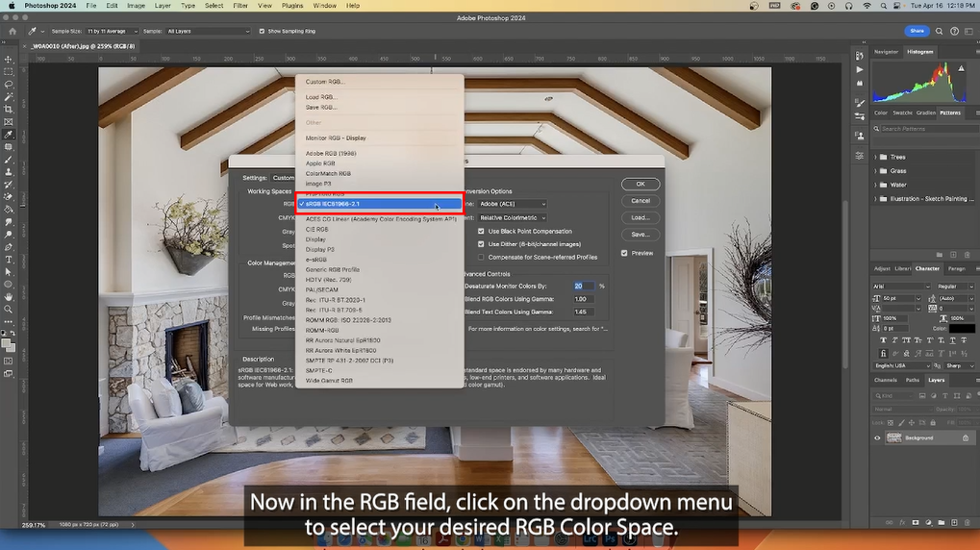The height and width of the screenshot is (550, 980).
Task: Click OK in Color Settings dialog
Action: click(x=640, y=185)
